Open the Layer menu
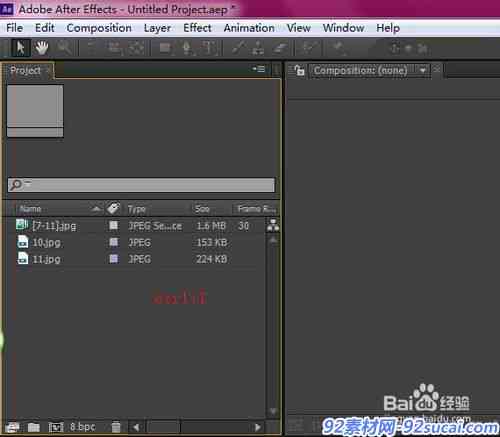 click(157, 28)
